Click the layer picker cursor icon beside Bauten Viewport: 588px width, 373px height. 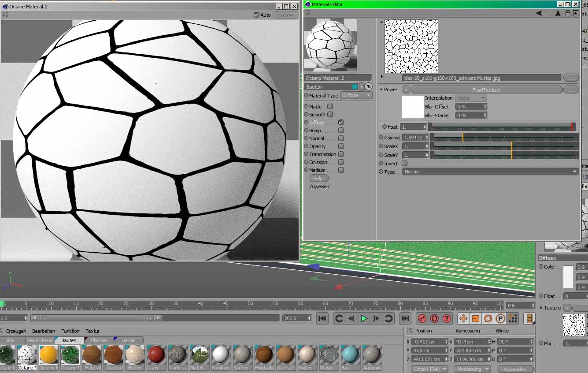point(369,87)
